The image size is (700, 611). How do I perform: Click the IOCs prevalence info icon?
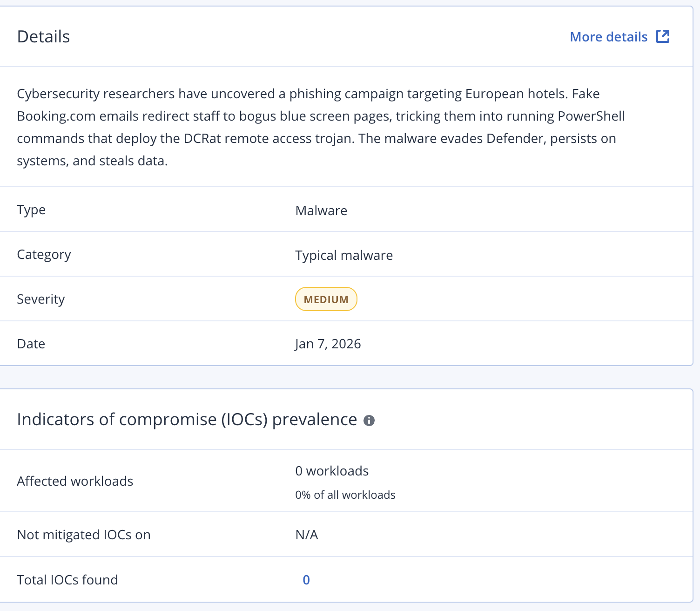[369, 421]
